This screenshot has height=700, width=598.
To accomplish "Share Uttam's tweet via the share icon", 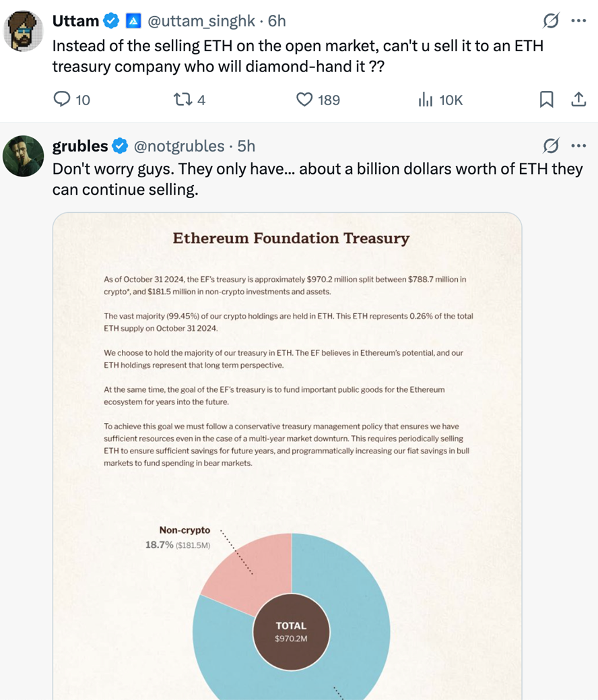I will click(578, 100).
